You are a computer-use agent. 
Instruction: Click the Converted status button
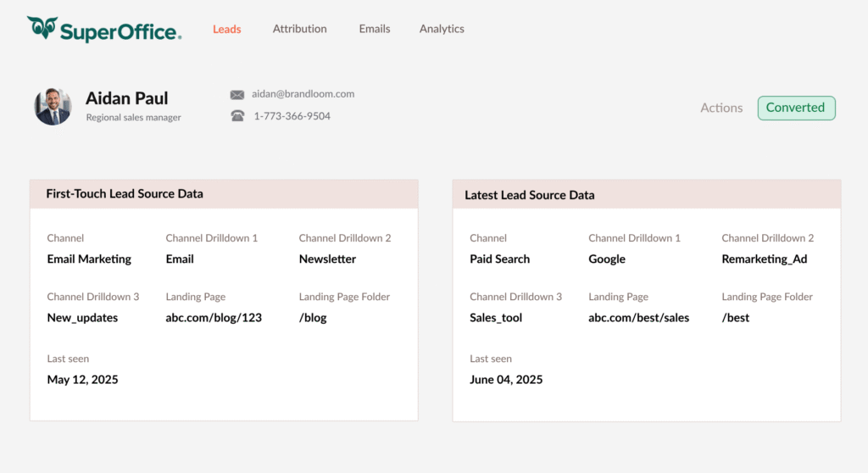click(796, 108)
